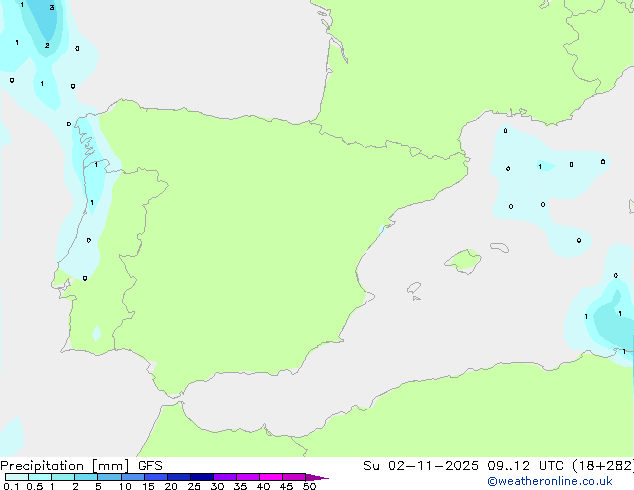This screenshot has width=634, height=490.
Task: Click the 20–25 mm legend color swatch
Action: click(x=179, y=477)
